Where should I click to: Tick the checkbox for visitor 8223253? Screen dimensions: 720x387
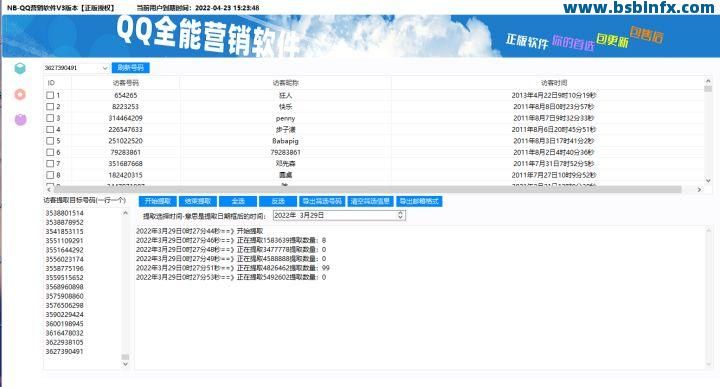pyautogui.click(x=50, y=107)
